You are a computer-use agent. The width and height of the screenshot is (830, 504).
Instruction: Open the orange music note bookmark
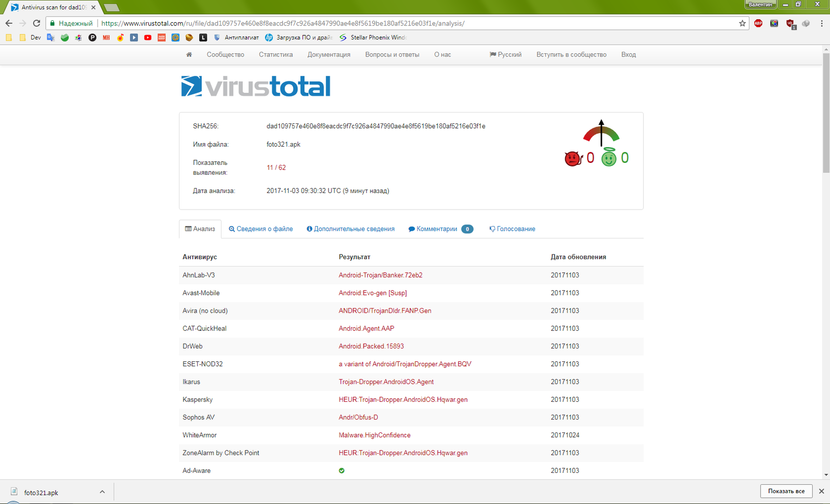click(120, 37)
